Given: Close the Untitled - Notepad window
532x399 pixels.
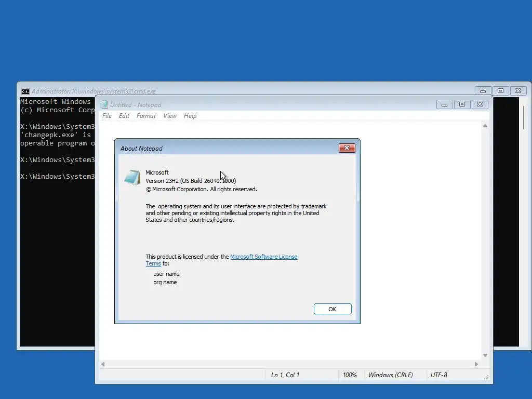Looking at the screenshot, I should [x=480, y=104].
